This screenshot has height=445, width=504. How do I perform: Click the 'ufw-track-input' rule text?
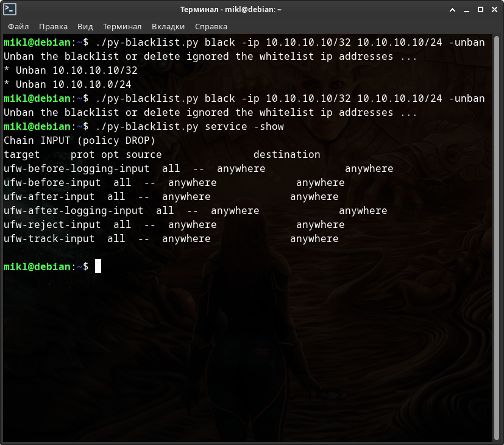click(49, 238)
